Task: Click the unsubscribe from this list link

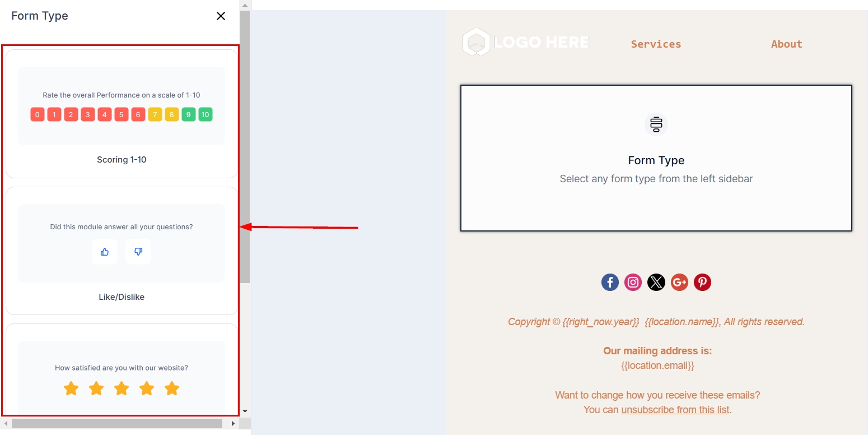Action: (675, 410)
